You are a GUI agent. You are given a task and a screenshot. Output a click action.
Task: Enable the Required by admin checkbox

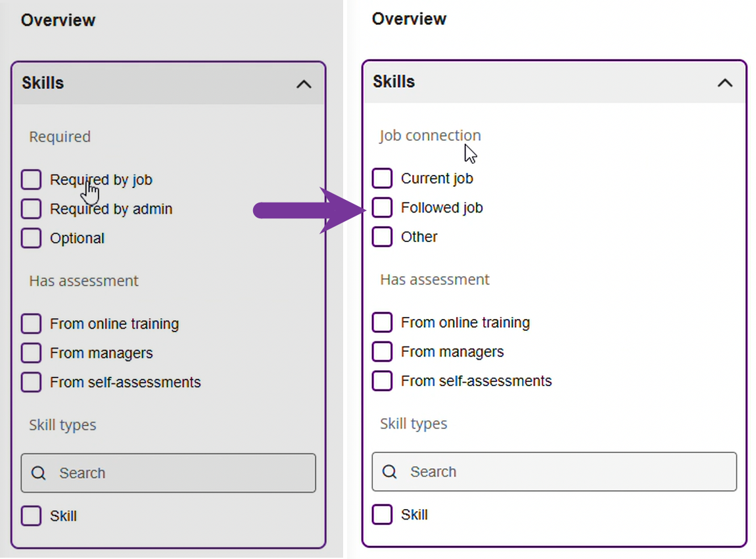tap(31, 209)
